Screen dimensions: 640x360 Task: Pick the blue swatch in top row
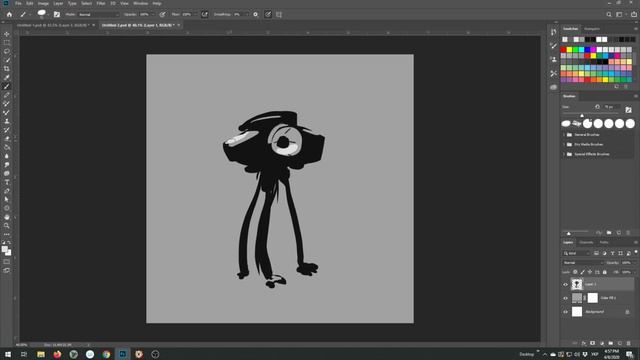pos(587,49)
